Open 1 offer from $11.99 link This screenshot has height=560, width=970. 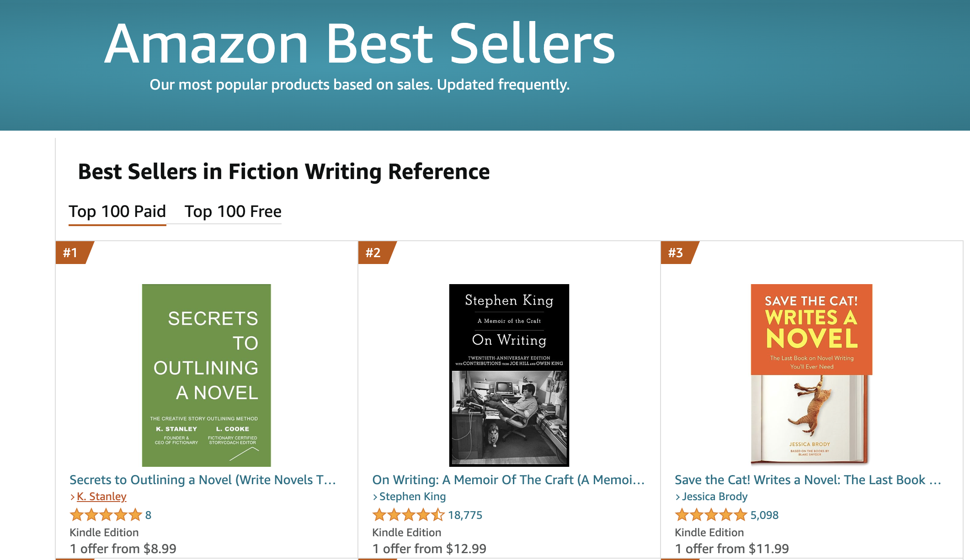pyautogui.click(x=732, y=549)
